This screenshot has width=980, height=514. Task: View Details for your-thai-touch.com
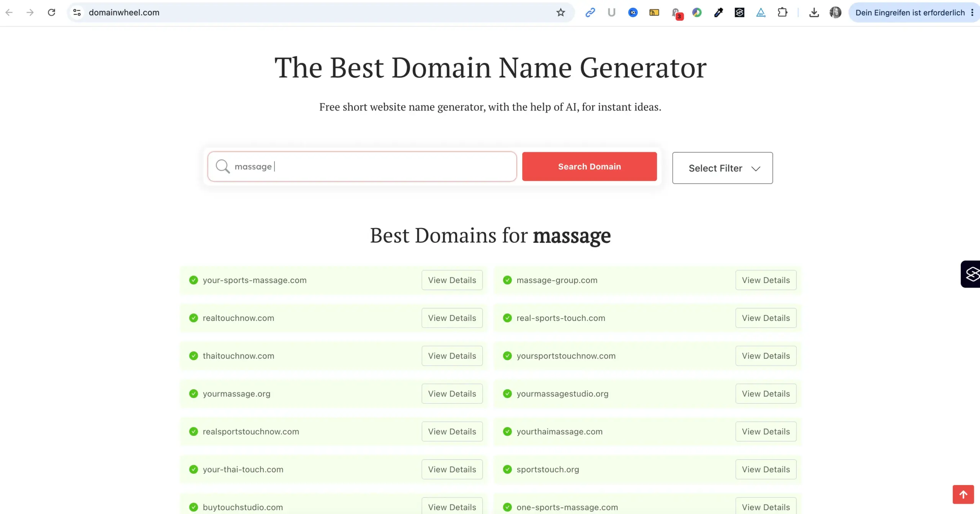(x=452, y=469)
